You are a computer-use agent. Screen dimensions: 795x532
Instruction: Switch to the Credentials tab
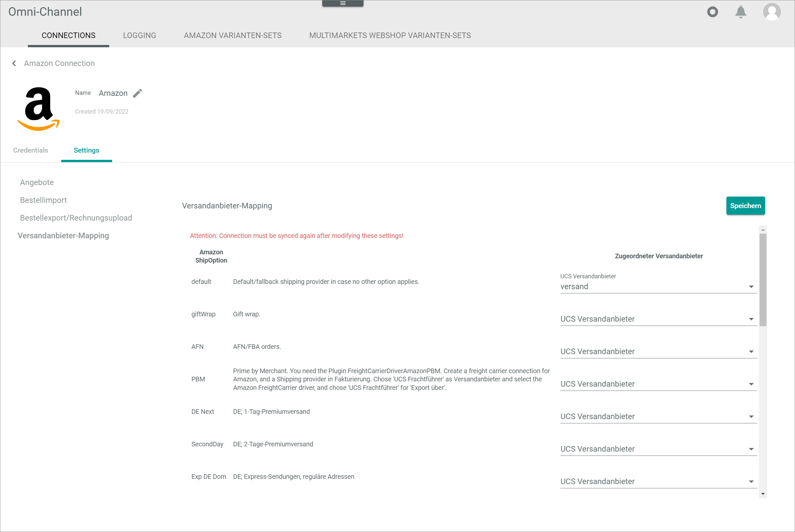[31, 150]
